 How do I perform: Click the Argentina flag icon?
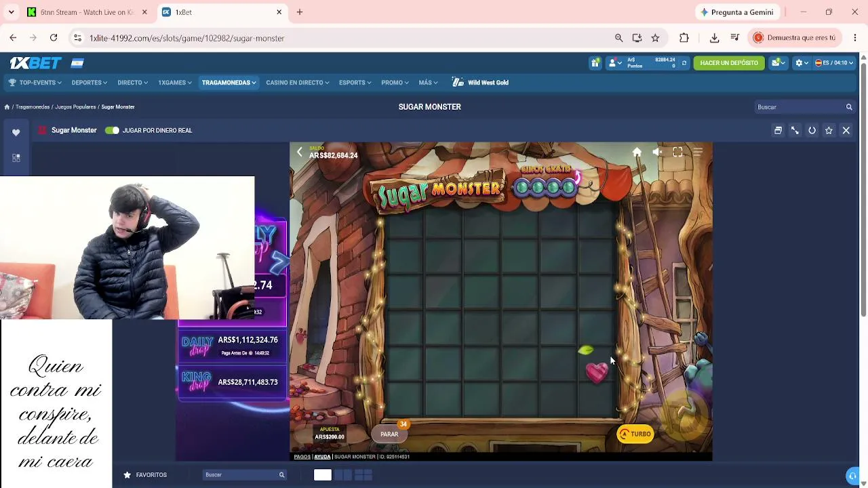[77, 63]
